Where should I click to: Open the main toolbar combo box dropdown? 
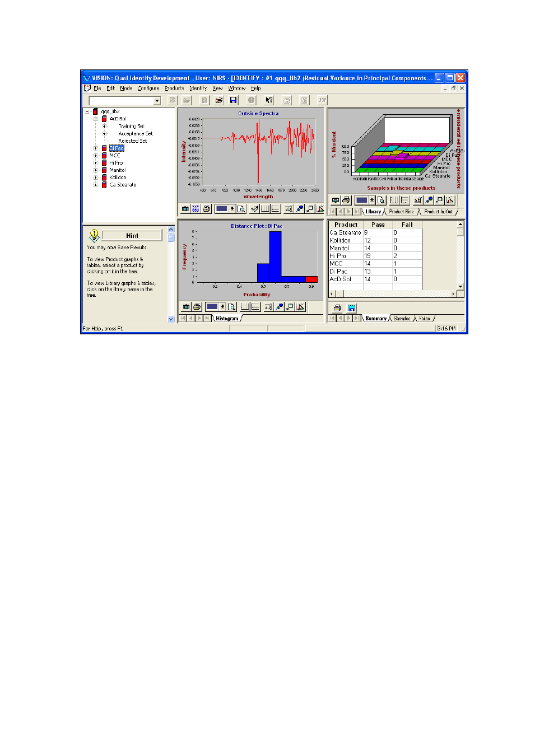point(157,101)
